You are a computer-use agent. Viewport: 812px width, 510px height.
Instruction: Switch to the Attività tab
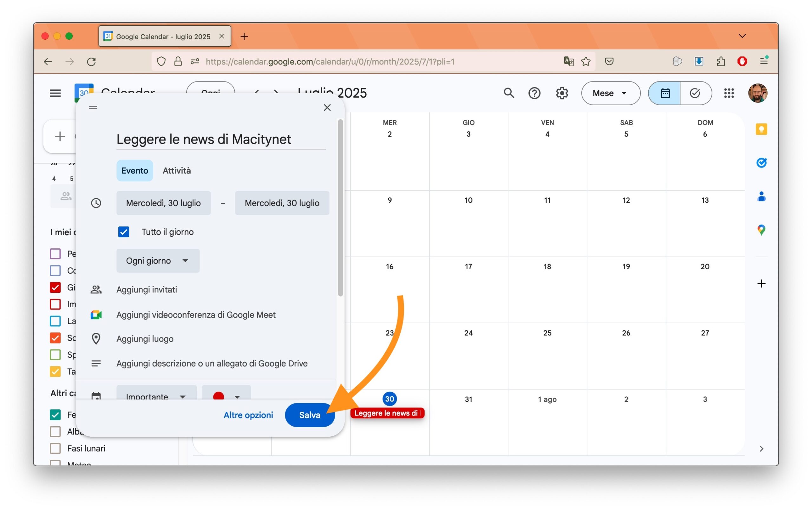(177, 171)
